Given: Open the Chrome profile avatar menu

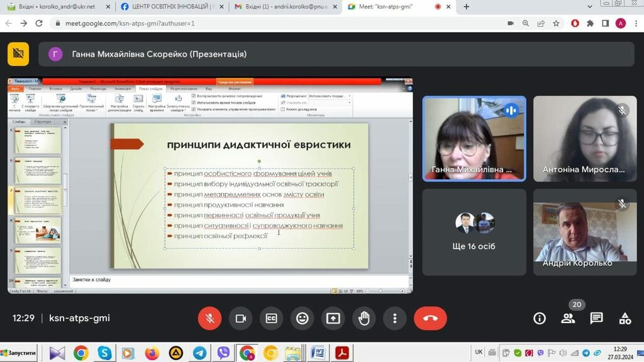Looking at the screenshot, I should [621, 23].
